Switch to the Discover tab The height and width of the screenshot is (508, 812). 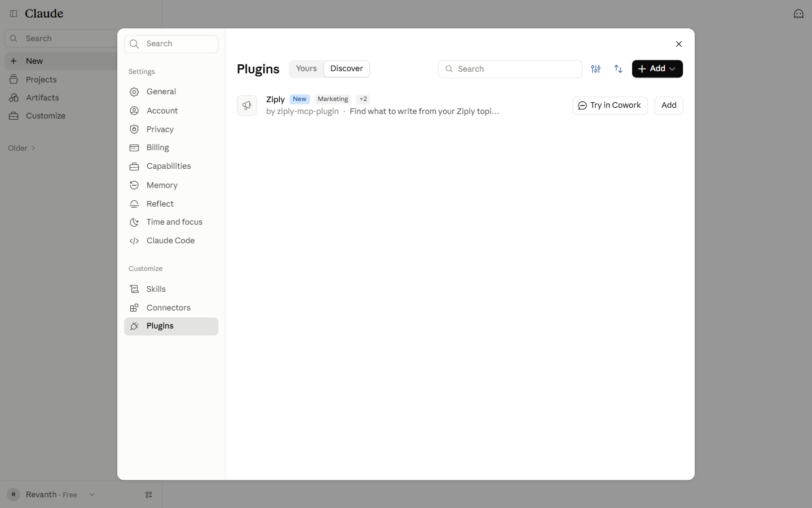[347, 69]
